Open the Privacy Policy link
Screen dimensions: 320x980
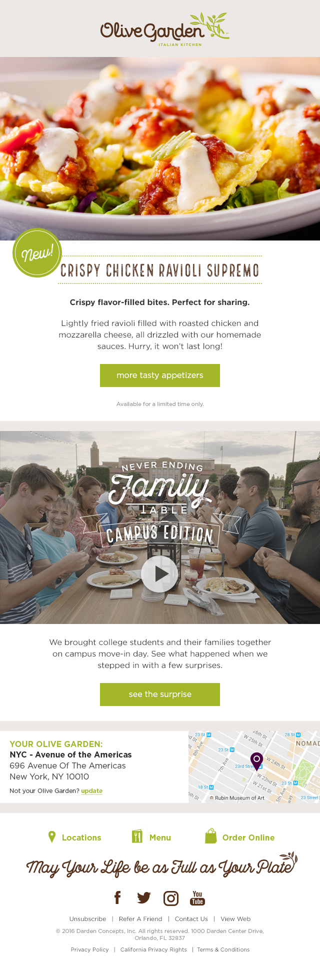[x=90, y=949]
